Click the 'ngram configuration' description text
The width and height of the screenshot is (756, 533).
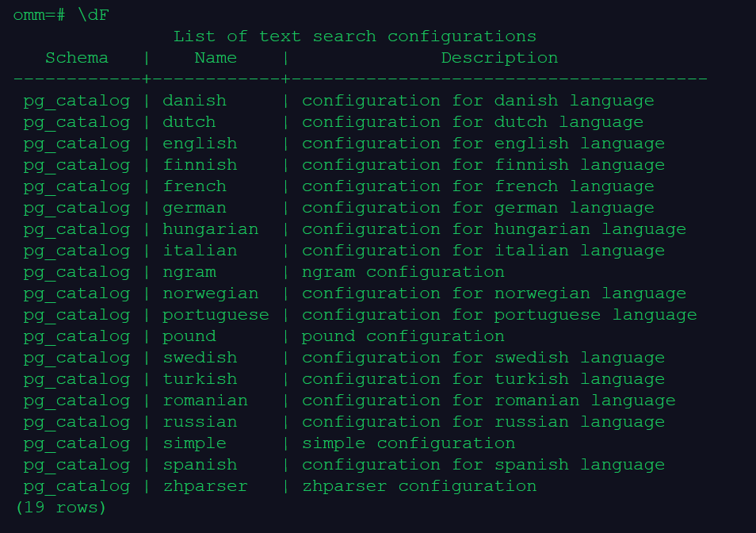(x=403, y=272)
